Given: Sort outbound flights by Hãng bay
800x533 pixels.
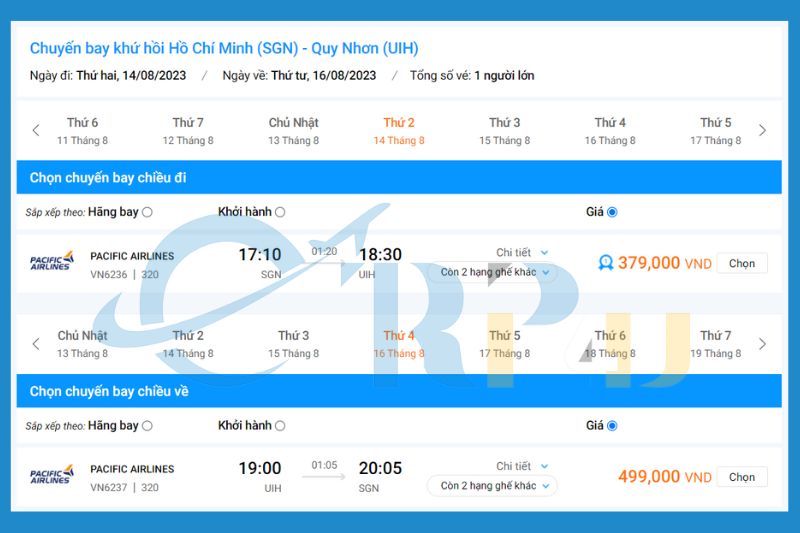Looking at the screenshot, I should pyautogui.click(x=147, y=212).
